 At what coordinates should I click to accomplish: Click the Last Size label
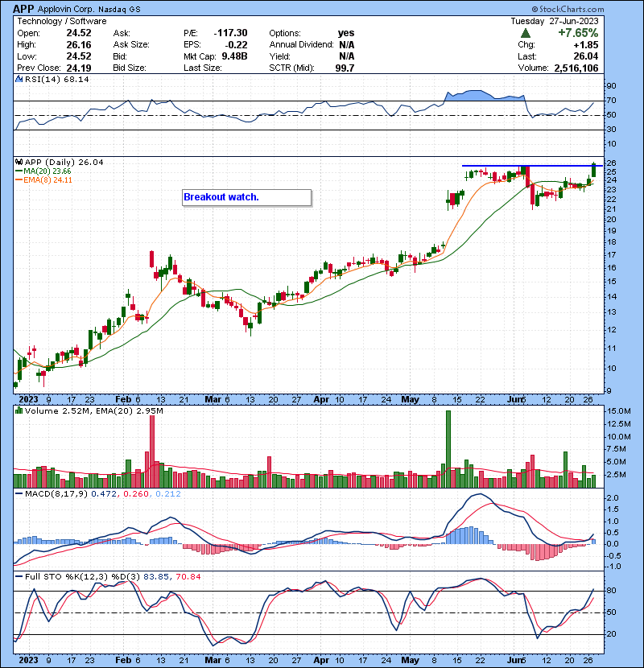202,68
